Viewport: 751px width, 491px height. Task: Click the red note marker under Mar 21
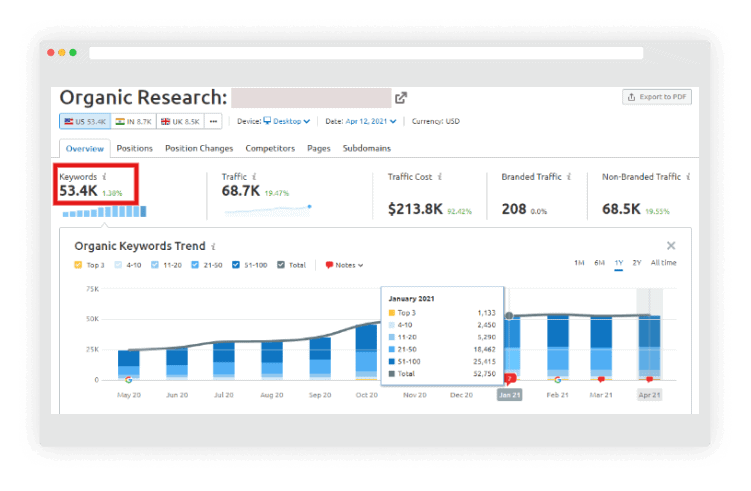(x=601, y=380)
